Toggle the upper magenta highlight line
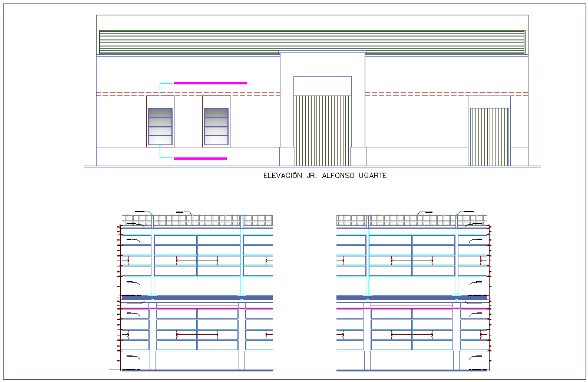The height and width of the screenshot is (382, 588). point(209,83)
